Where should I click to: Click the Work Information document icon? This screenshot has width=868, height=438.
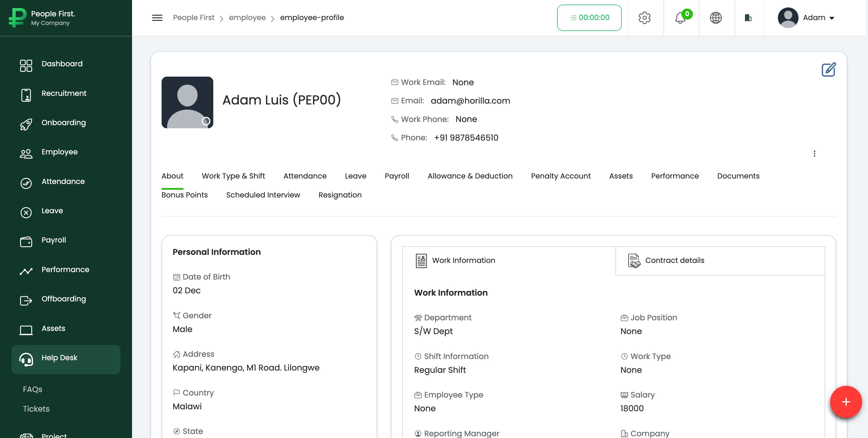(421, 260)
